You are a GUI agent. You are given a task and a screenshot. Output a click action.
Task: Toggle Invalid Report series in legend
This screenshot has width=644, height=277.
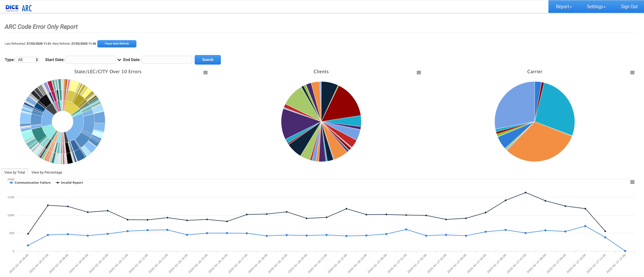coord(69,183)
